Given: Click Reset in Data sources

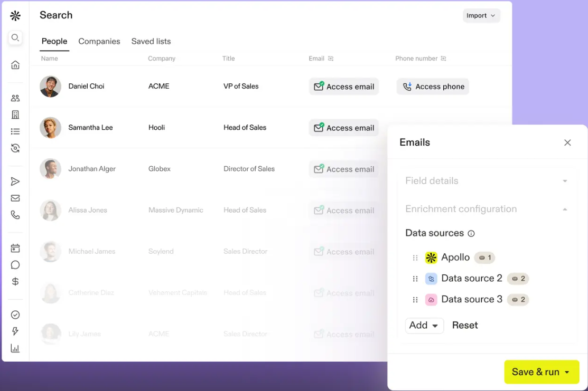Looking at the screenshot, I should coord(464,326).
